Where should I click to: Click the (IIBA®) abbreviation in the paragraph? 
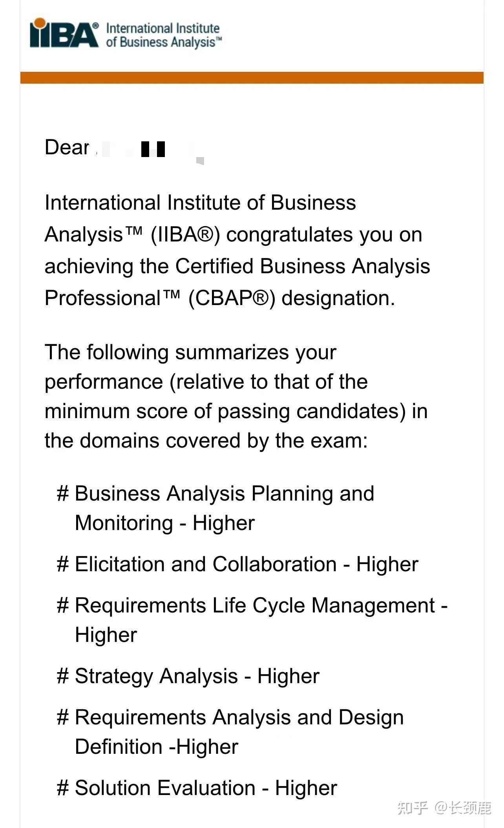(185, 235)
